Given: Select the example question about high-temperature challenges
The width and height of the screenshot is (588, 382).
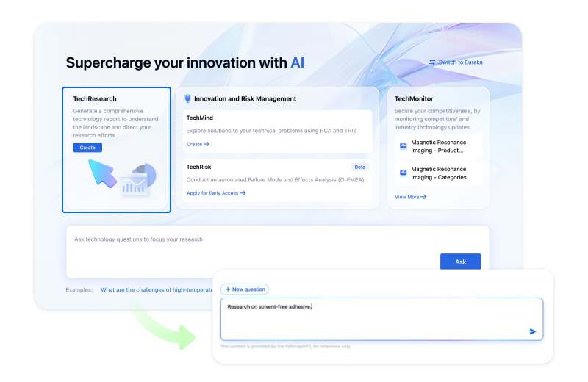Looking at the screenshot, I should pos(154,289).
